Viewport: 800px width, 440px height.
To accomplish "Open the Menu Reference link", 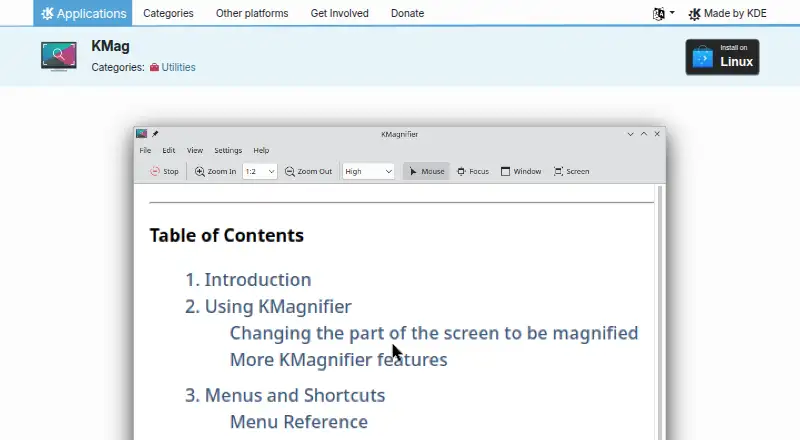I will point(299,422).
